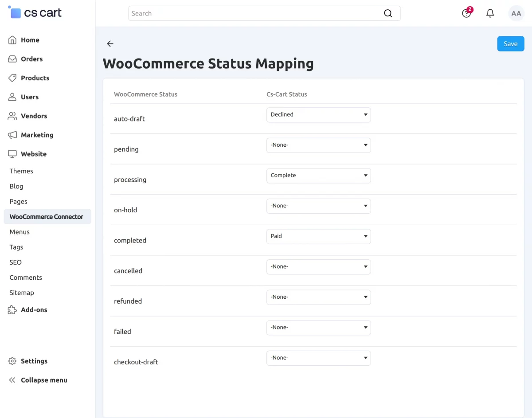Click the WooCommerce Status Mapping heading
532x418 pixels.
click(x=208, y=64)
